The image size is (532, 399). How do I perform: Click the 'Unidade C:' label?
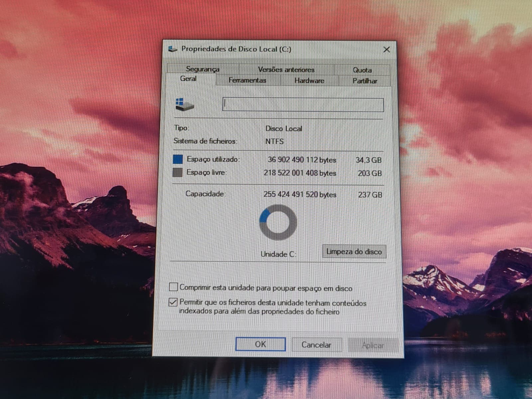click(x=278, y=254)
